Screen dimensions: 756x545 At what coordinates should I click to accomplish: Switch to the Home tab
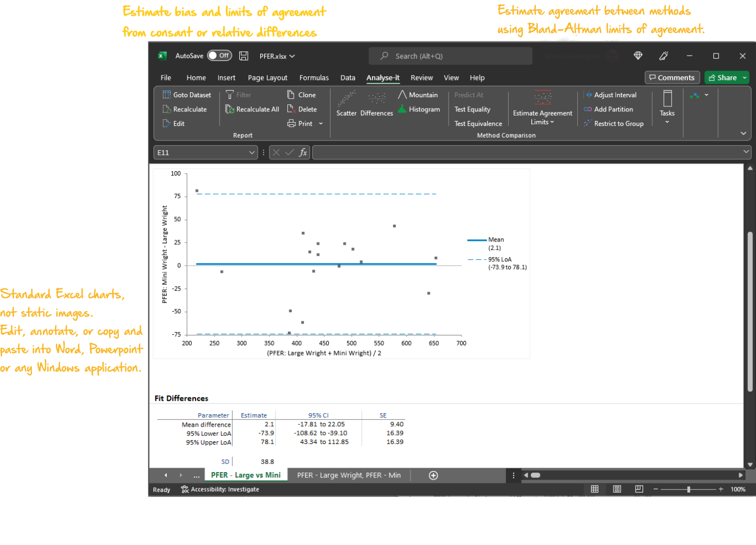click(x=196, y=78)
